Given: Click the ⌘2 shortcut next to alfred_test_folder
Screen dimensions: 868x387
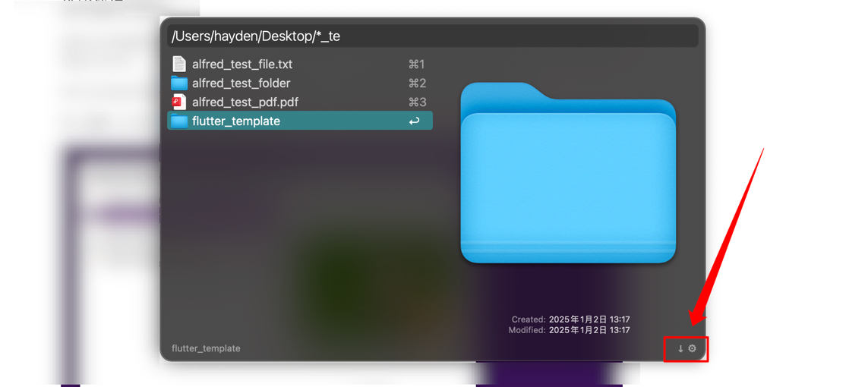Looking at the screenshot, I should point(417,83).
